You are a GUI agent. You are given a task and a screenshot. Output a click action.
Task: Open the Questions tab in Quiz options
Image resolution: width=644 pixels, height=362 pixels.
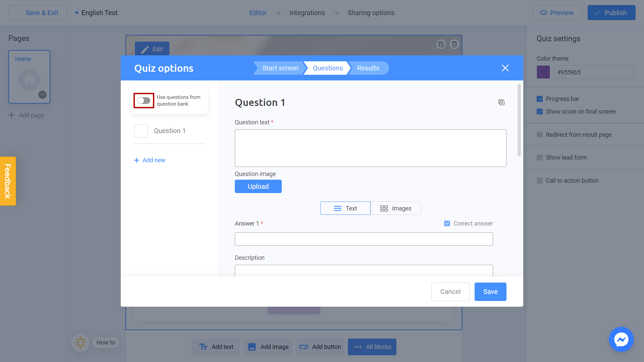click(328, 68)
